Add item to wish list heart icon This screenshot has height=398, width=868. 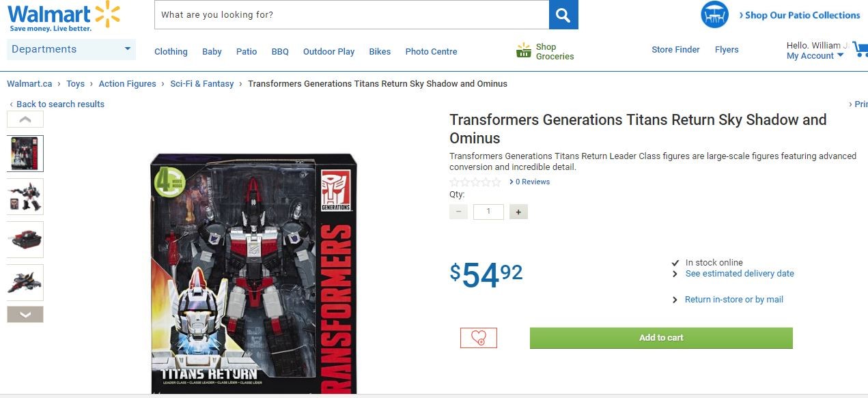(479, 338)
